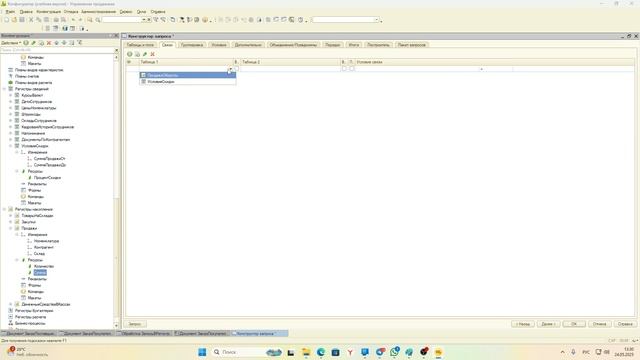Click the New document icon in main toolbar
Image resolution: width=640 pixels, height=360 pixels.
click(6, 20)
